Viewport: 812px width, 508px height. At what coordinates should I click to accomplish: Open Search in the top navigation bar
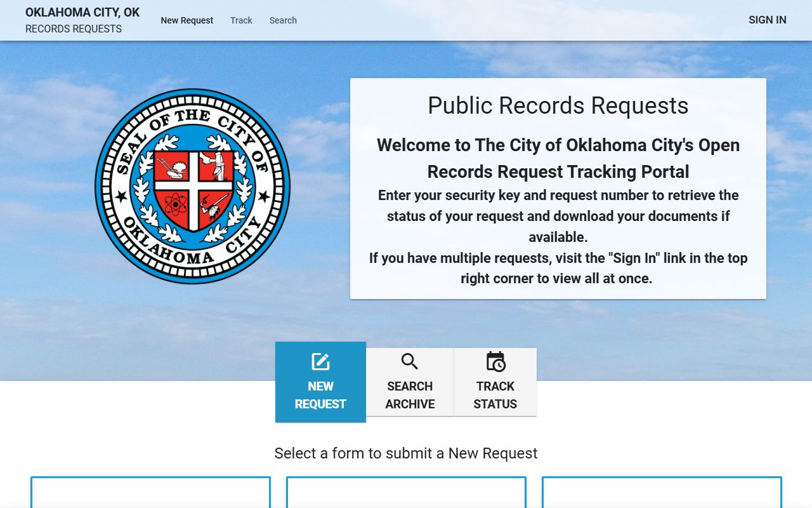point(283,20)
